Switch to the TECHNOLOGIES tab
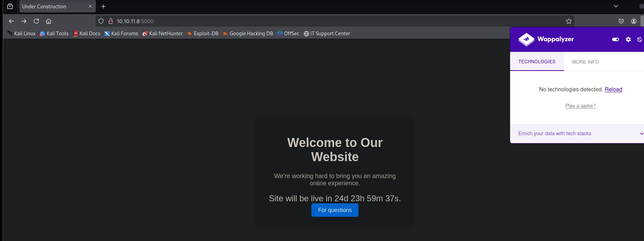 537,62
